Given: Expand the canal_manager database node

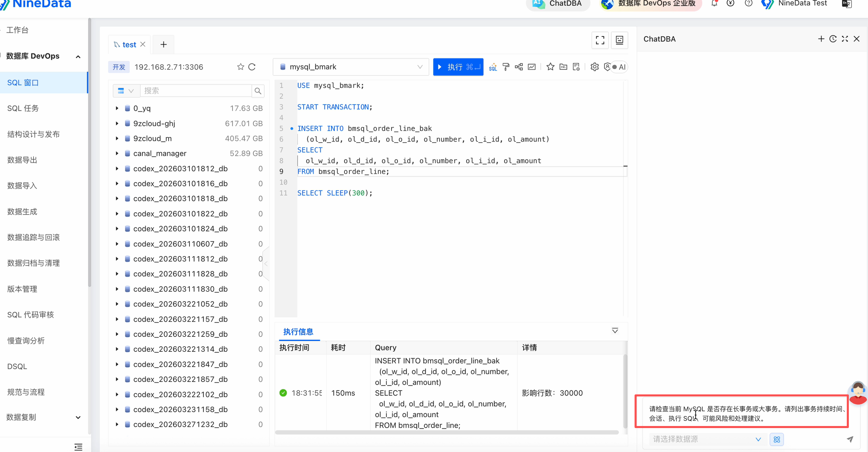Looking at the screenshot, I should tap(117, 154).
